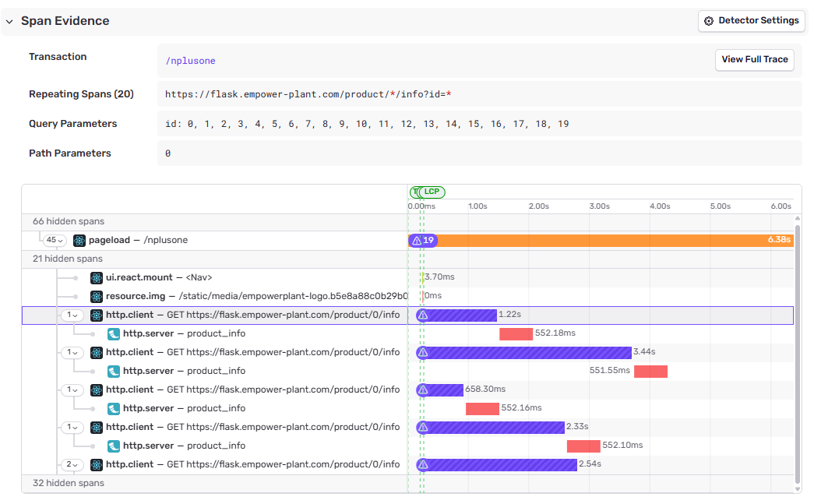Click the 3.00s timeline tick label
The height and width of the screenshot is (504, 814).
point(599,206)
